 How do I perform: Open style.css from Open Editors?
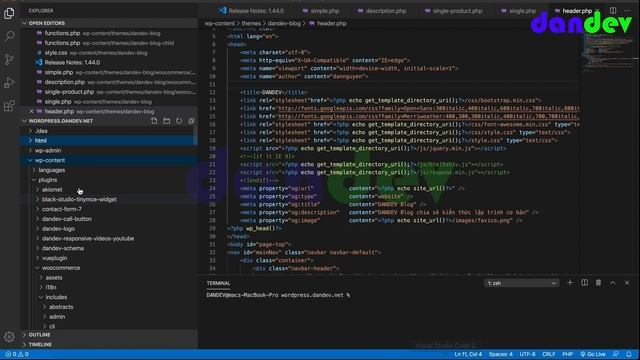(x=109, y=53)
